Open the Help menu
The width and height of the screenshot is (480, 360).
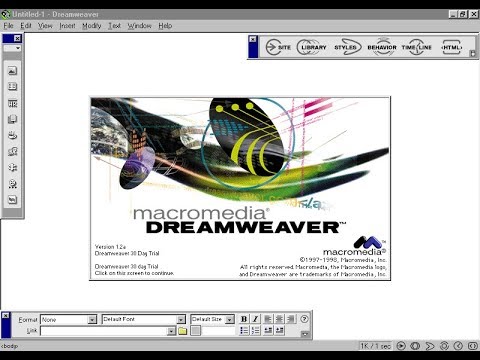coord(165,26)
